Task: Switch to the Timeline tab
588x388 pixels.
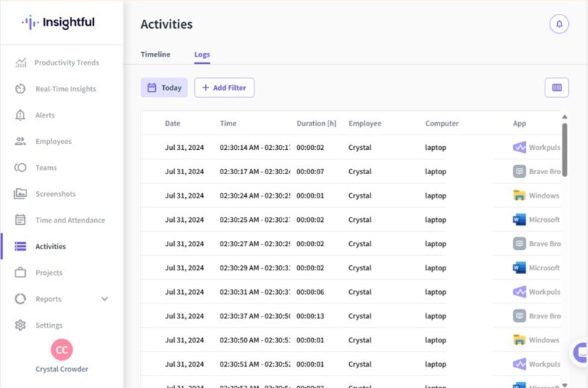Action: [x=156, y=54]
